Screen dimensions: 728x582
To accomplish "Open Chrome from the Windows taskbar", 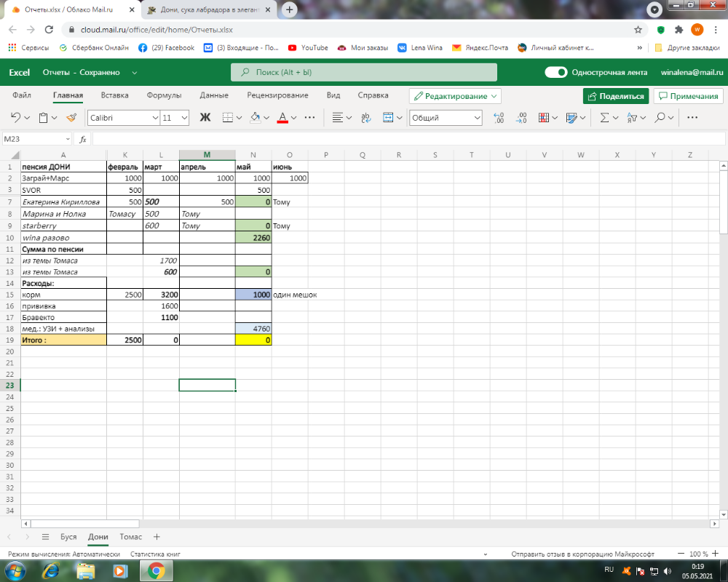I will (x=156, y=571).
